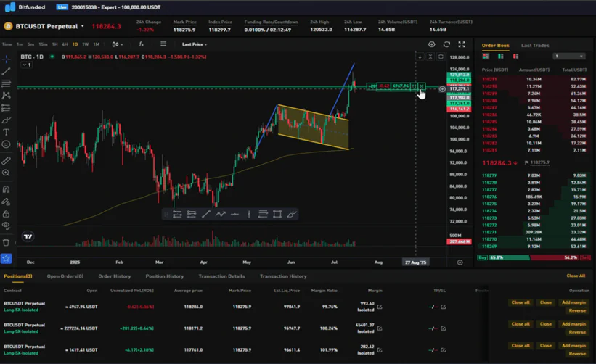Click Add margin on 227226.14 USDT position
Image resolution: width=596 pixels, height=364 pixels.
pyautogui.click(x=573, y=324)
